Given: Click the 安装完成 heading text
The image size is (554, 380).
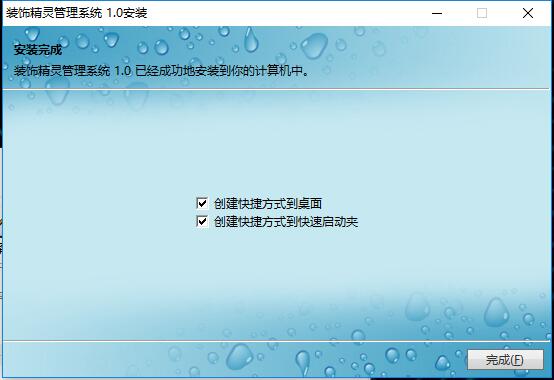Looking at the screenshot, I should pyautogui.click(x=38, y=50).
